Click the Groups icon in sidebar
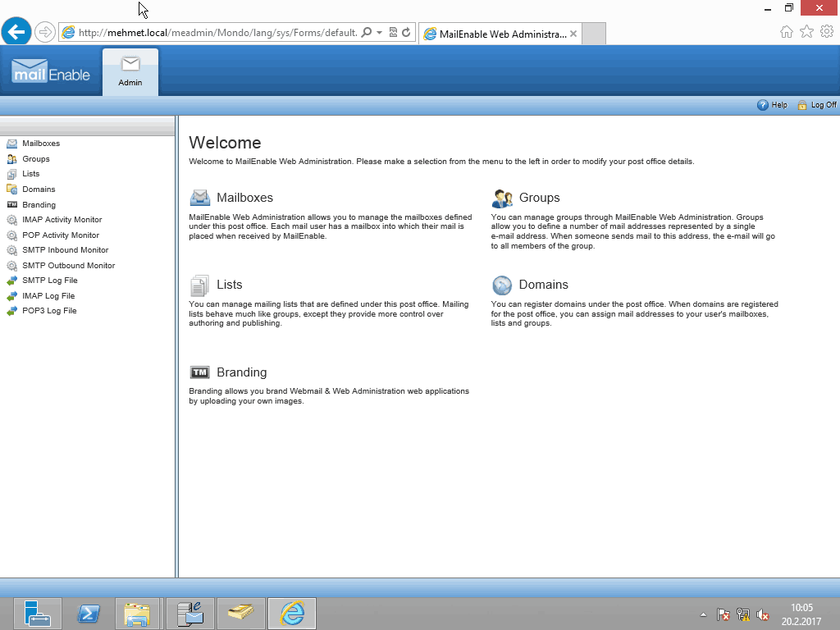Image resolution: width=840 pixels, height=630 pixels. pos(11,159)
